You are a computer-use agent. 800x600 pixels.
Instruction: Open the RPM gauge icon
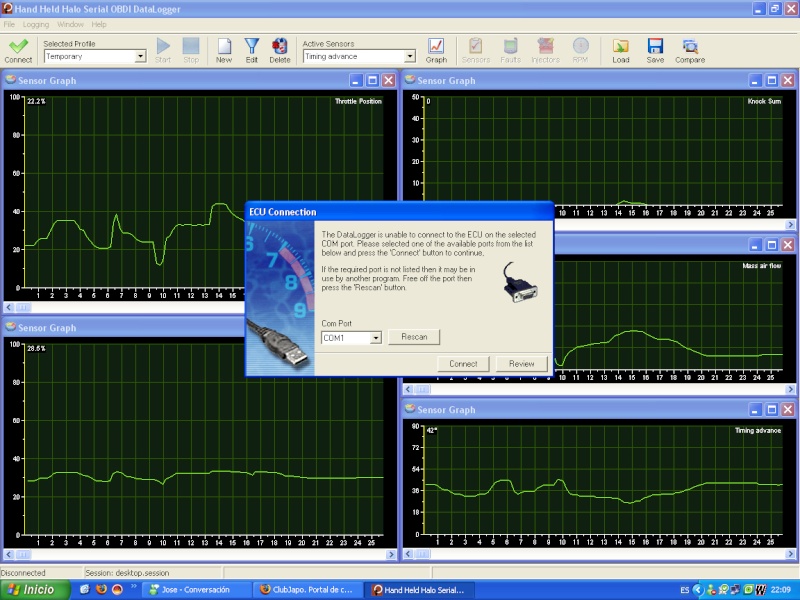tap(580, 51)
